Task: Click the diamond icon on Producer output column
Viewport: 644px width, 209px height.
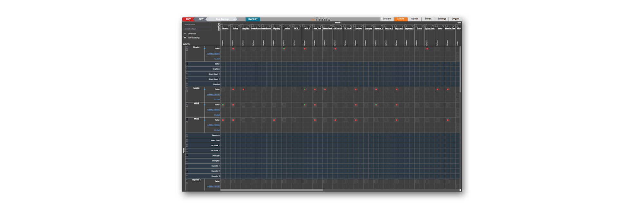Action: click(362, 26)
